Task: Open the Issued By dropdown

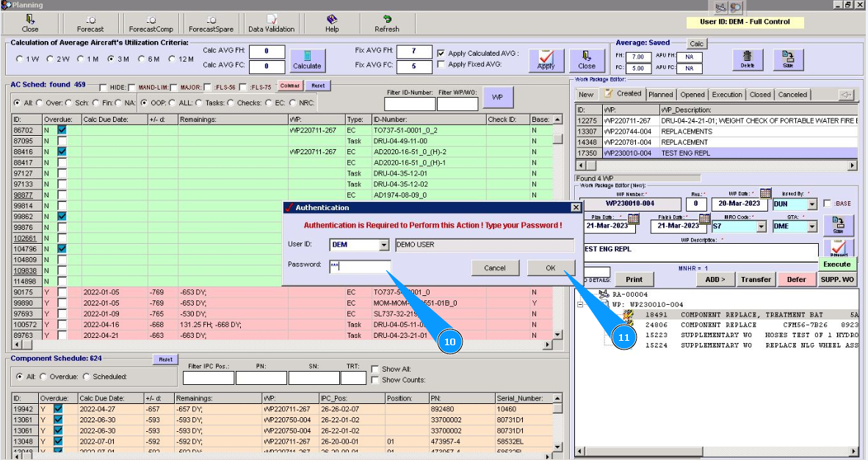Action: (x=811, y=204)
